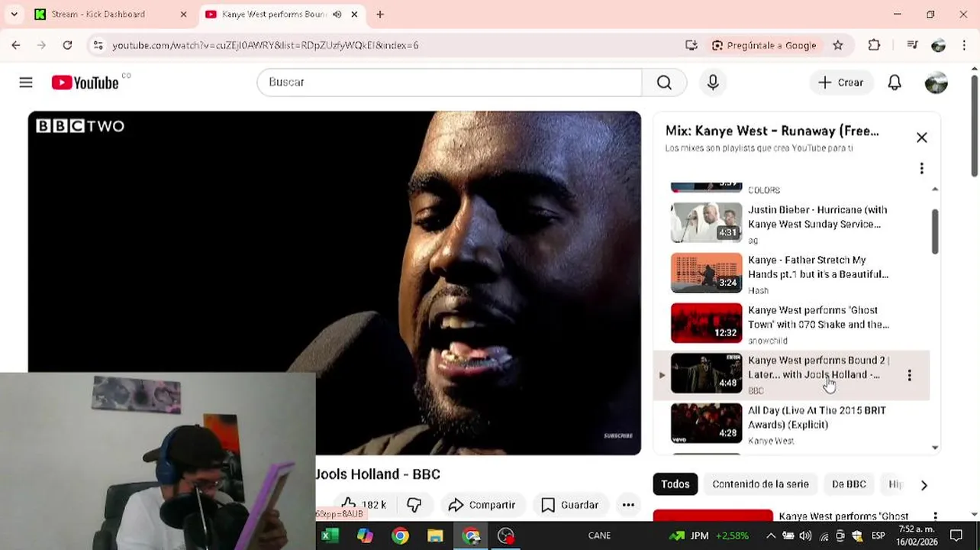
Task: Mute the Kanye West tab audio icon
Action: tap(337, 14)
